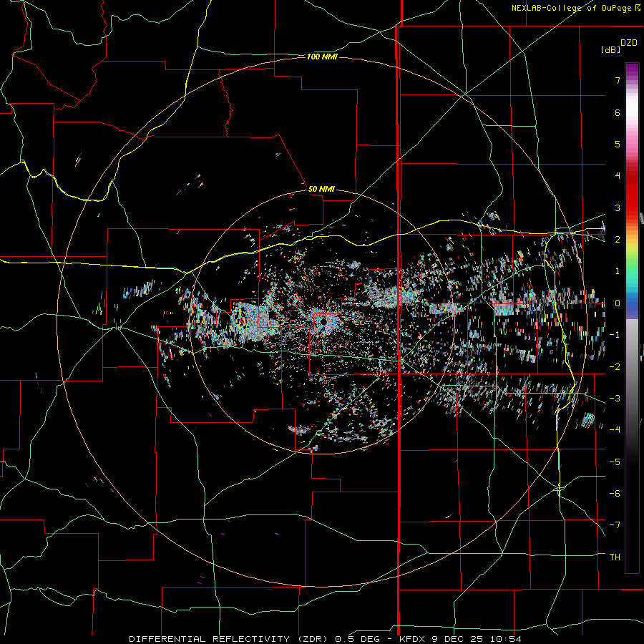Screen dimensions: 644x644
Task: Click the 50 NMI range ring label
Action: click(x=321, y=189)
